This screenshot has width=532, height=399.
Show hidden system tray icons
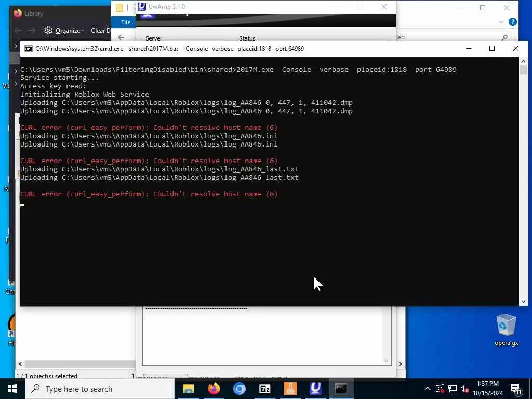tap(428, 389)
